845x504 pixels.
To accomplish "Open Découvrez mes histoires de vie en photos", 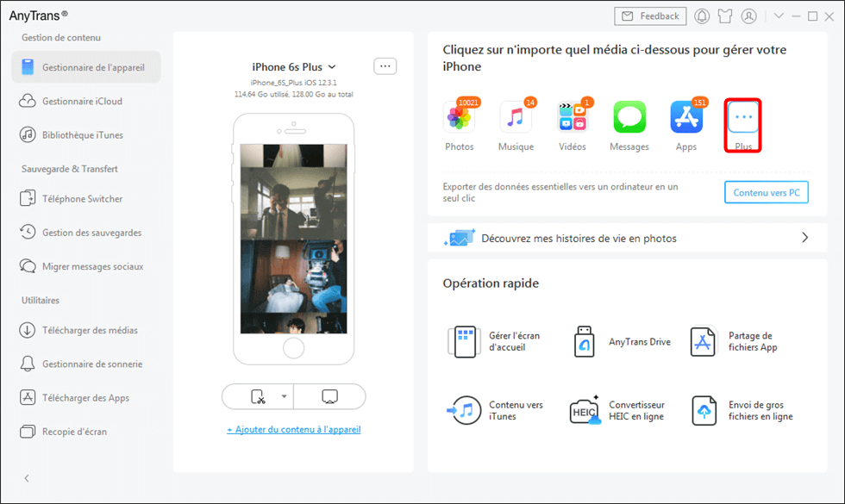I will [x=628, y=238].
